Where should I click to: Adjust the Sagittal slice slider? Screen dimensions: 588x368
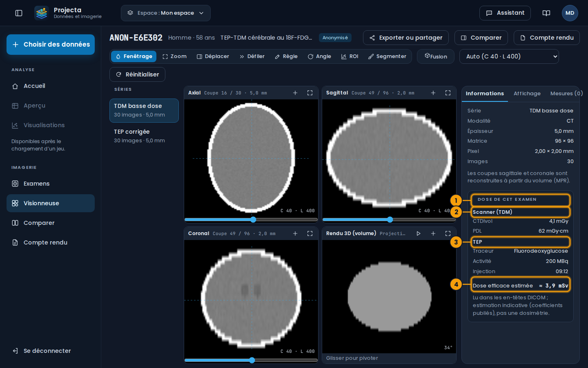tap(389, 220)
